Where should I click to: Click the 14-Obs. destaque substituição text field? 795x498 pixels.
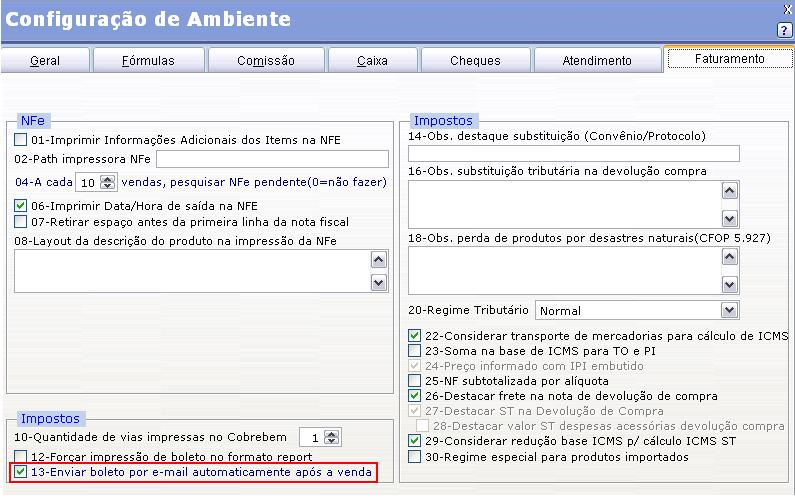[x=573, y=153]
